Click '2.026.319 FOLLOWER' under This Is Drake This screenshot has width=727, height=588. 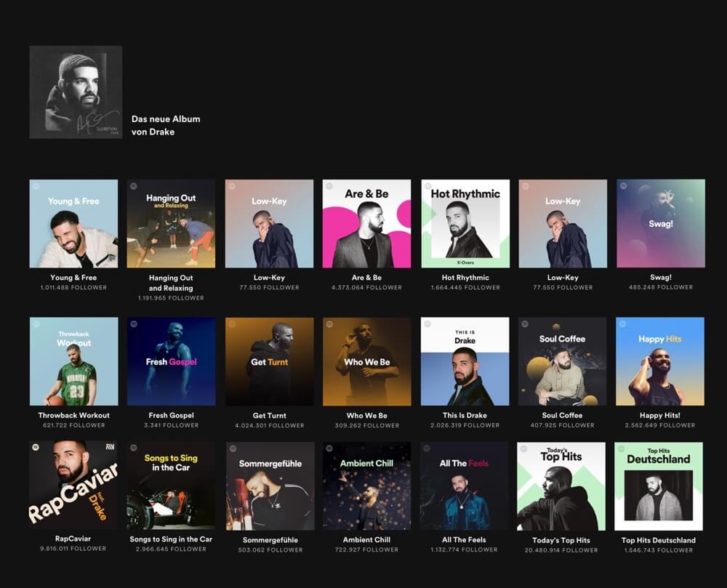click(465, 425)
